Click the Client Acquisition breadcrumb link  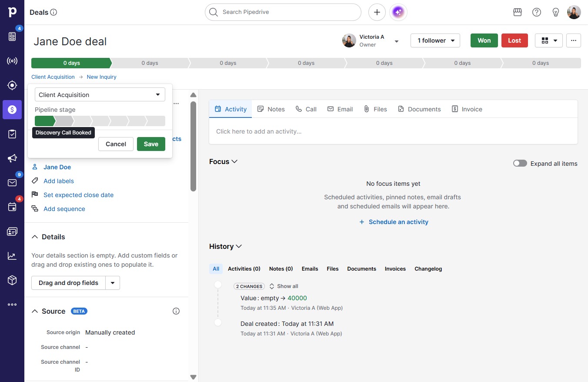pos(53,77)
